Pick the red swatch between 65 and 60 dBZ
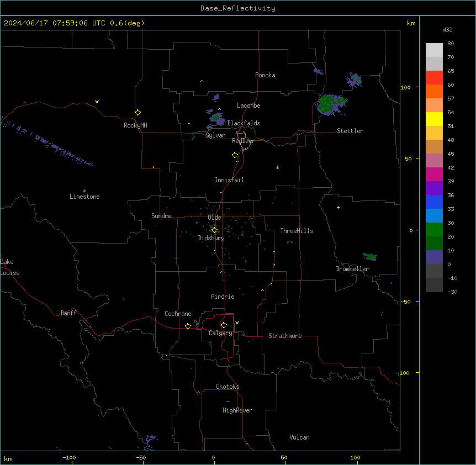Screen dimensions: 476x465 [434, 78]
